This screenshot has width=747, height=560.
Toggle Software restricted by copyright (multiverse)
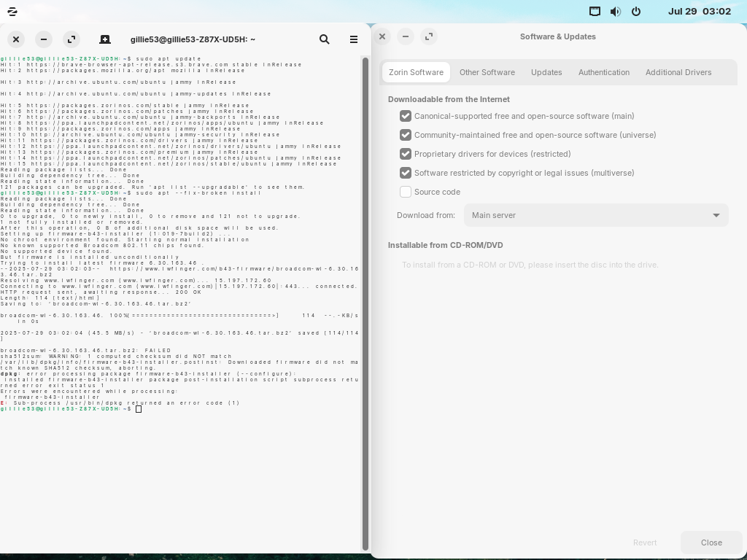click(406, 173)
